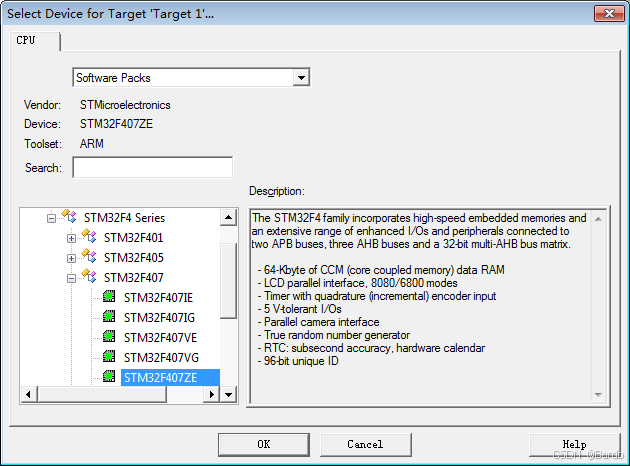630x466 pixels.
Task: Click the STM32F407VG chip icon
Action: (x=109, y=356)
